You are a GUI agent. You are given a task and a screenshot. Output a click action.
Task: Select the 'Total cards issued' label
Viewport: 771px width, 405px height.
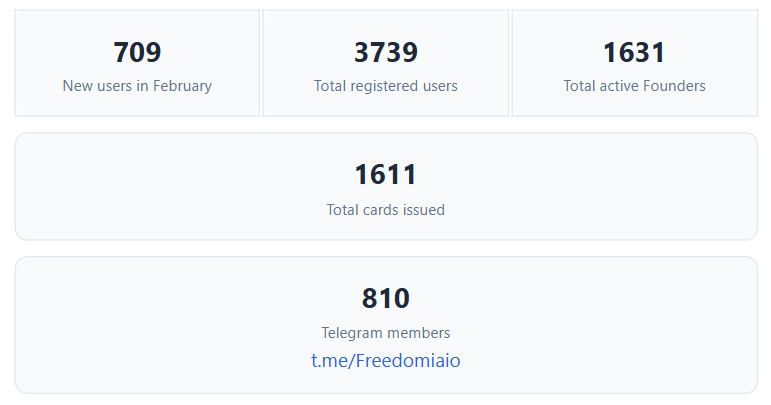(x=385, y=210)
